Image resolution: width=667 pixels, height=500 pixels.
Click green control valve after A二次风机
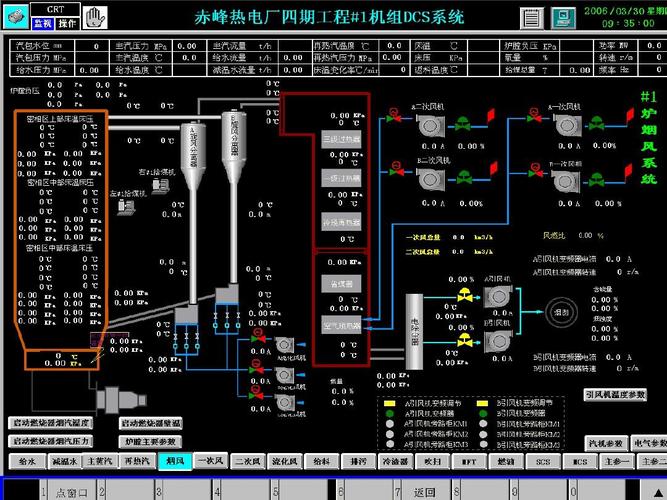[x=463, y=124]
